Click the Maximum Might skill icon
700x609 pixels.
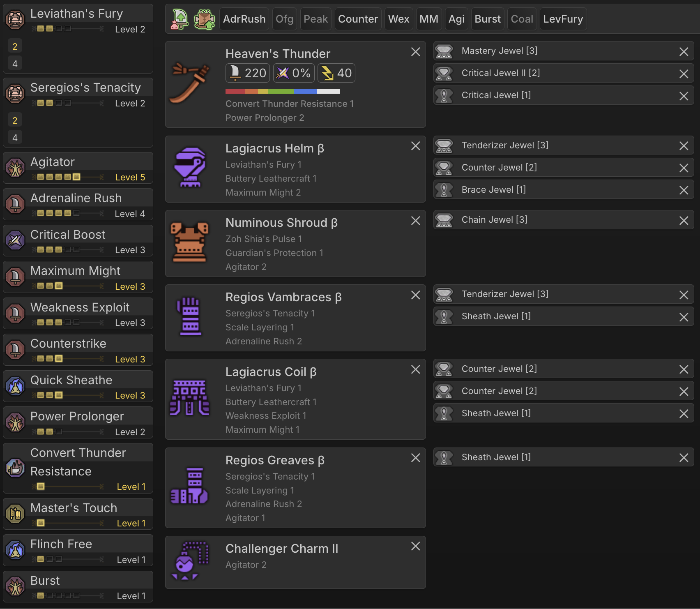click(x=15, y=277)
